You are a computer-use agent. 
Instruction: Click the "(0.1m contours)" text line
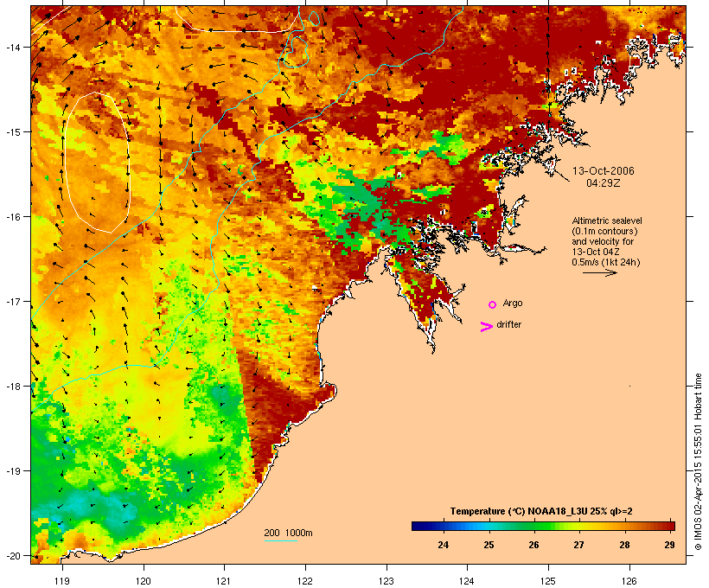coord(604,231)
